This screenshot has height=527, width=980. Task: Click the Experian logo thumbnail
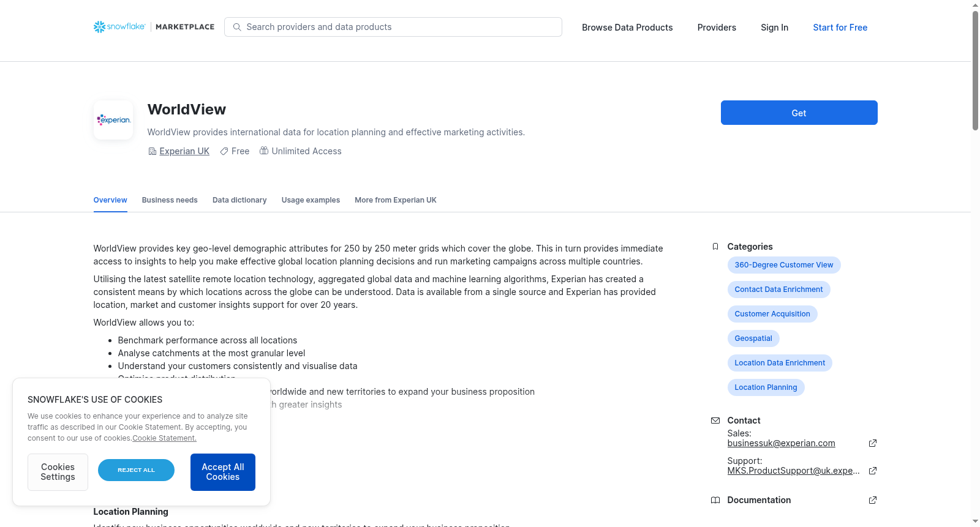click(x=113, y=120)
